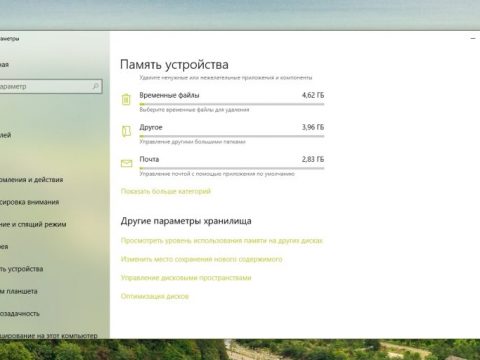Go to notifications and actions sidebar item

tap(31, 180)
